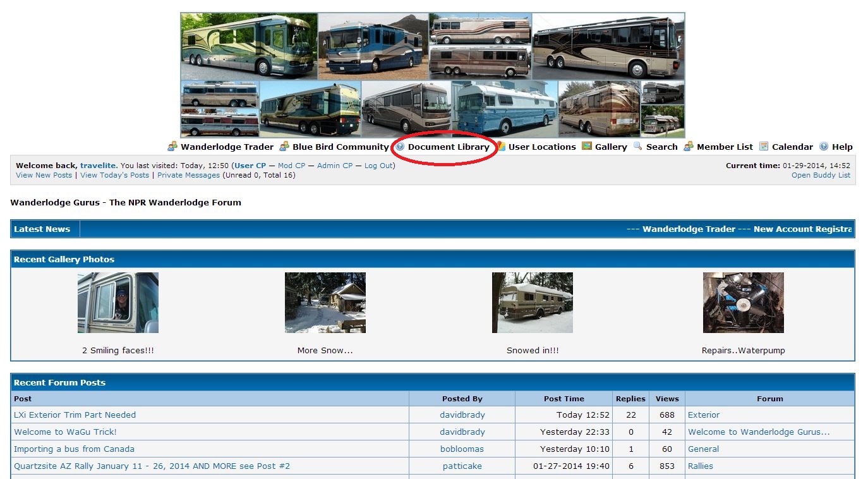
Task: Open the Member List page
Action: (725, 147)
